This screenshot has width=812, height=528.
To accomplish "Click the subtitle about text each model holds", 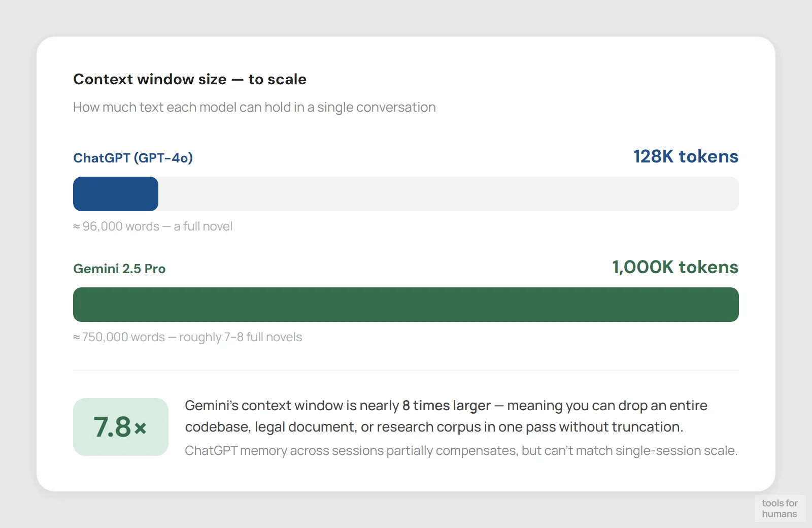I will [x=254, y=108].
